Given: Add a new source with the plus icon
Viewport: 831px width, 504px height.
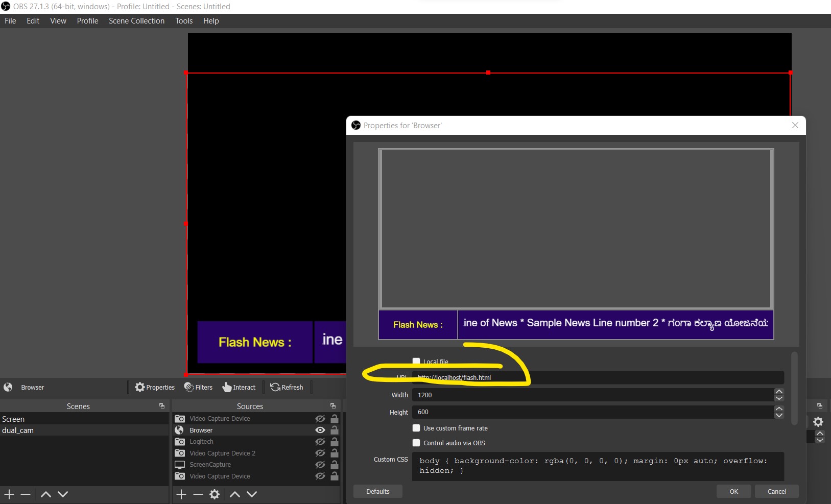Looking at the screenshot, I should coord(181,494).
